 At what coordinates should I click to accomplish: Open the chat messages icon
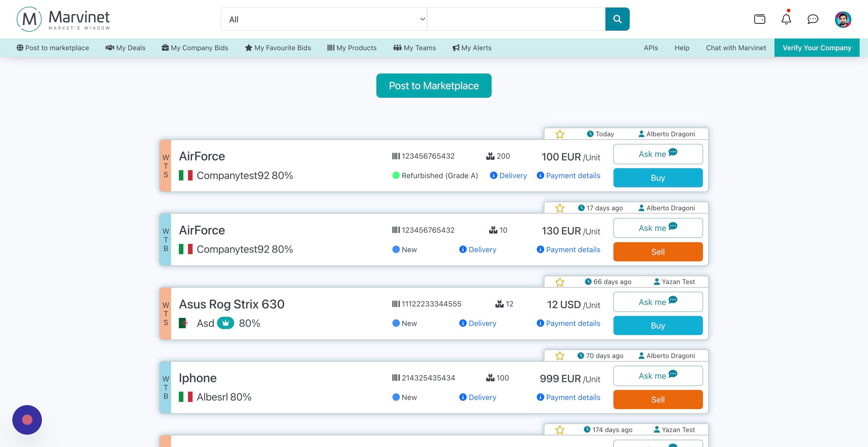click(813, 19)
